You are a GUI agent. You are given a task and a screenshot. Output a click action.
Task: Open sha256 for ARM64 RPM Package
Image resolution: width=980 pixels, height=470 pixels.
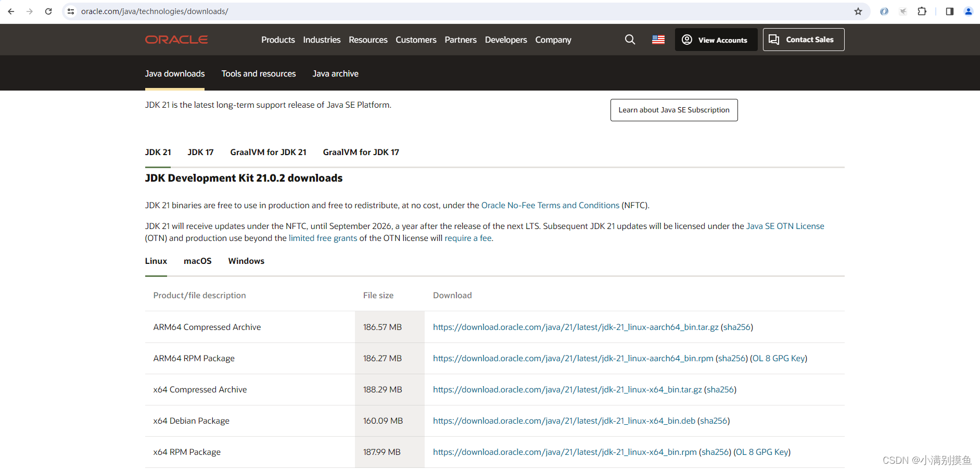pos(732,358)
